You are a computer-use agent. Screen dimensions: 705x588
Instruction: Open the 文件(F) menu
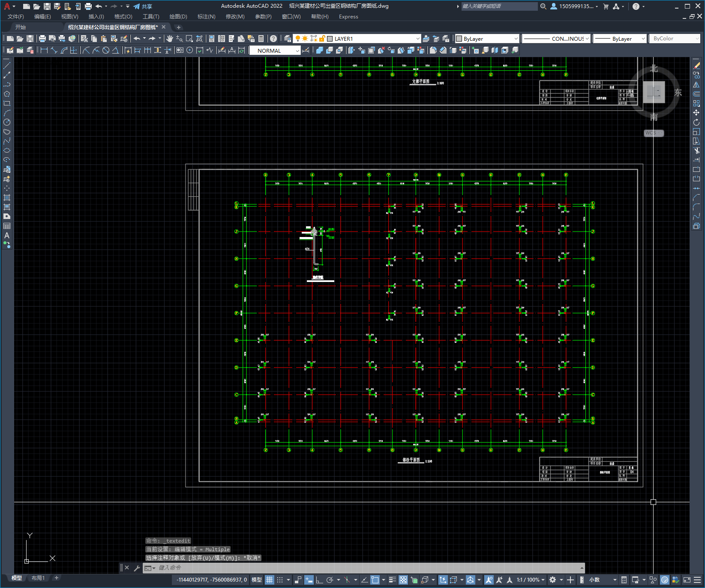(16, 17)
